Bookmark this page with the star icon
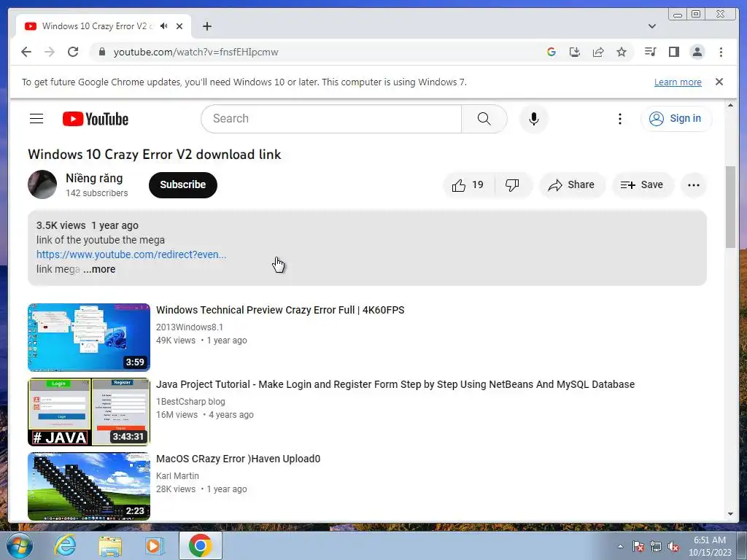 tap(622, 52)
